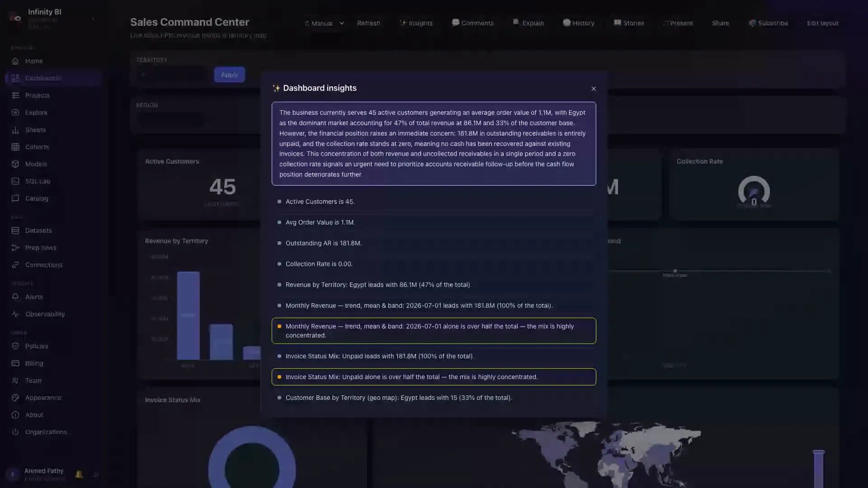Share the dashboard
The width and height of the screenshot is (868, 488).
[720, 23]
